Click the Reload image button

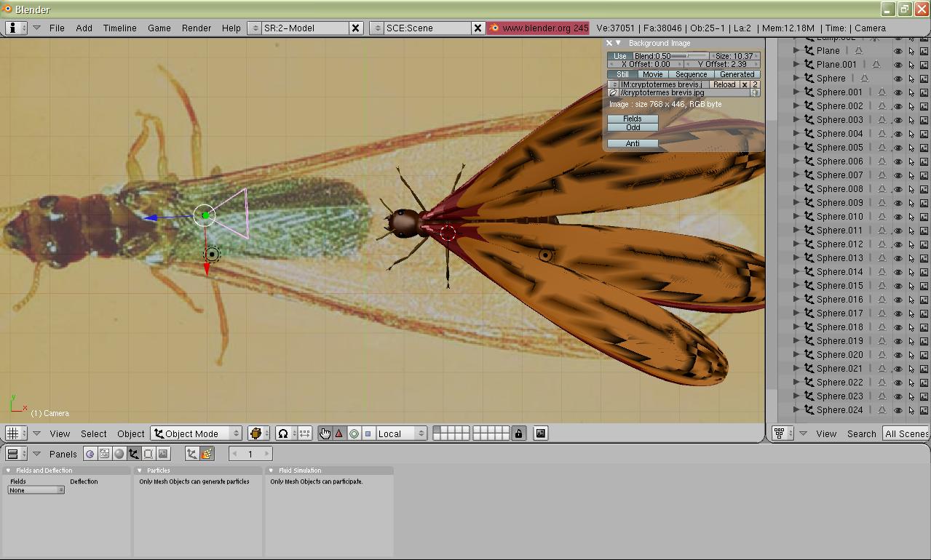(724, 84)
